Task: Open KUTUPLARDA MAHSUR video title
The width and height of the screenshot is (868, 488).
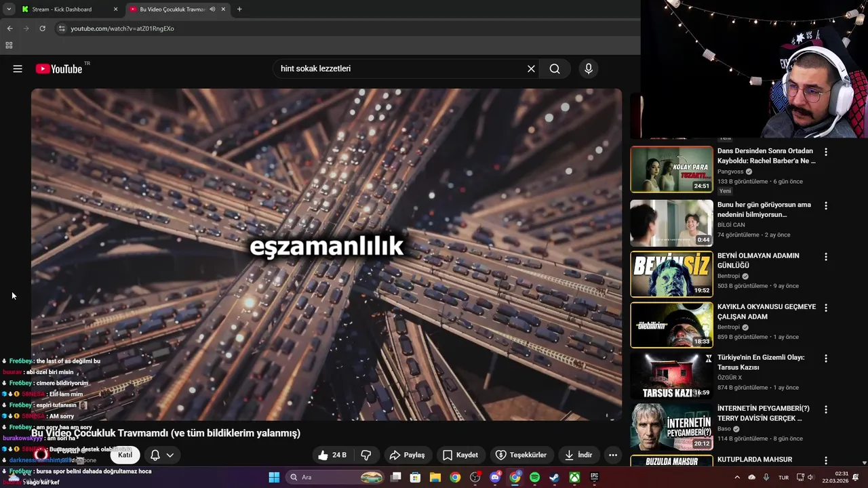Action: pos(755,460)
